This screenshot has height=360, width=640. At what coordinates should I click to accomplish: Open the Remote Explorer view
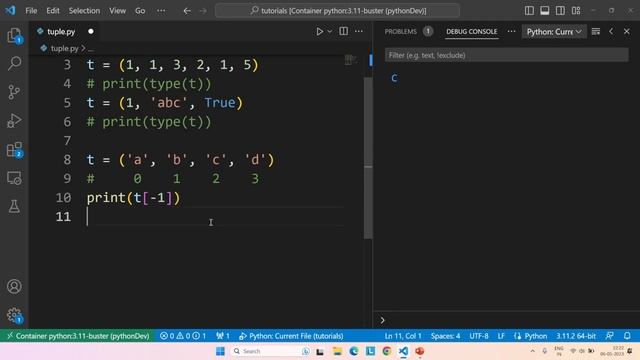(14, 178)
